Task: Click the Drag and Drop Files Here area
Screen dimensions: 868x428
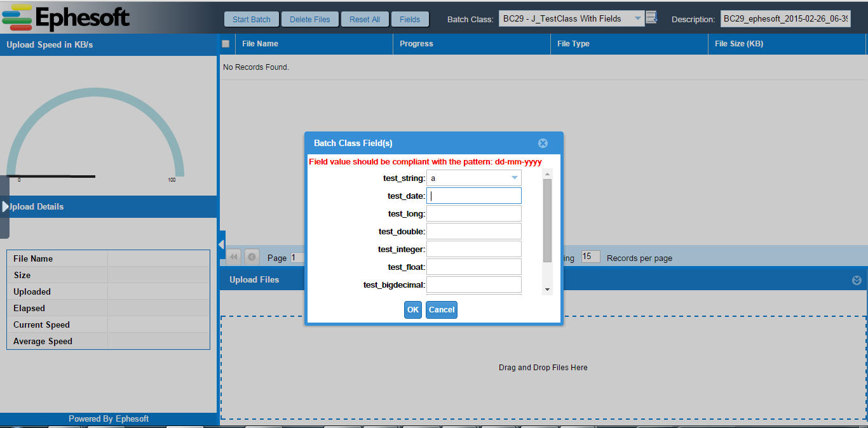Action: 543,368
